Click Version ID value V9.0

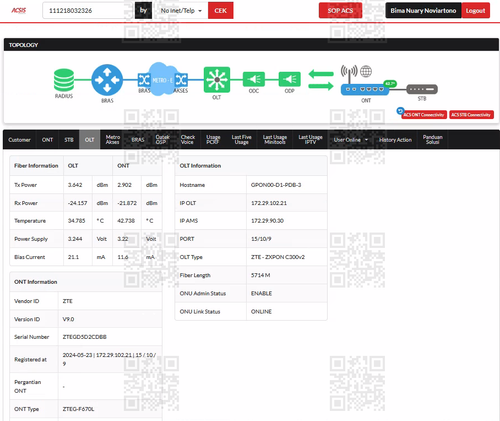[68, 319]
